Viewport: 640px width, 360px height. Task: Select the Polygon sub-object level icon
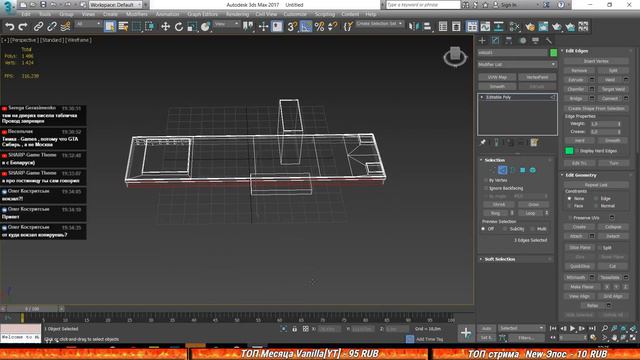[x=522, y=170]
